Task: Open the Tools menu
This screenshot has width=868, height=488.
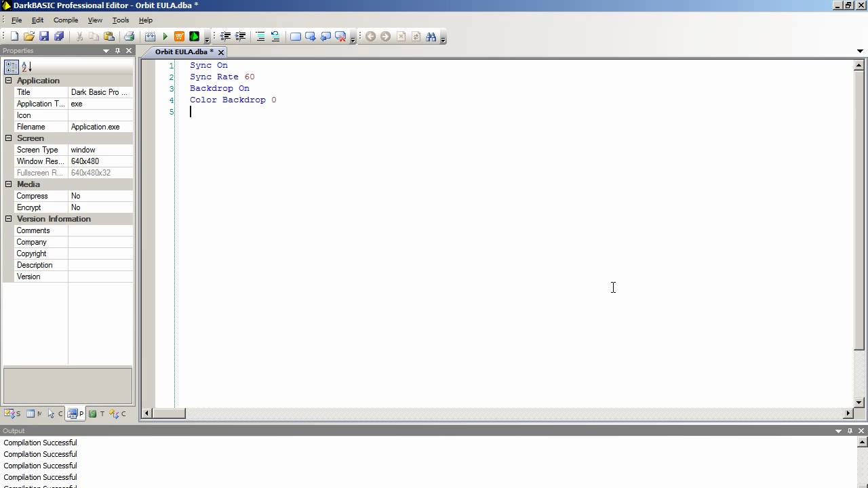Action: (121, 20)
